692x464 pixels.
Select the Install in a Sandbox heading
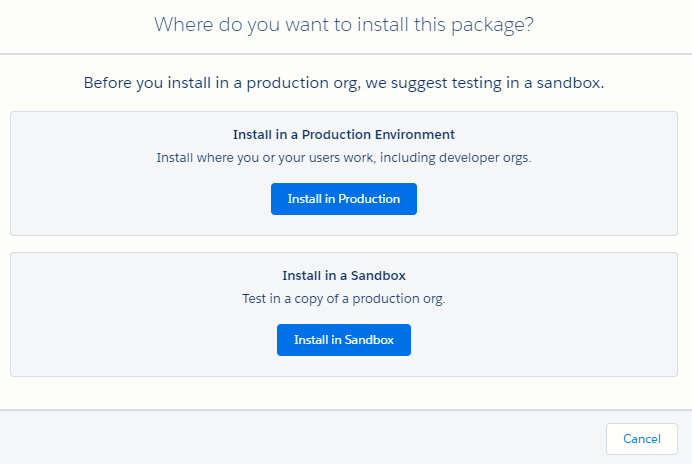click(344, 276)
